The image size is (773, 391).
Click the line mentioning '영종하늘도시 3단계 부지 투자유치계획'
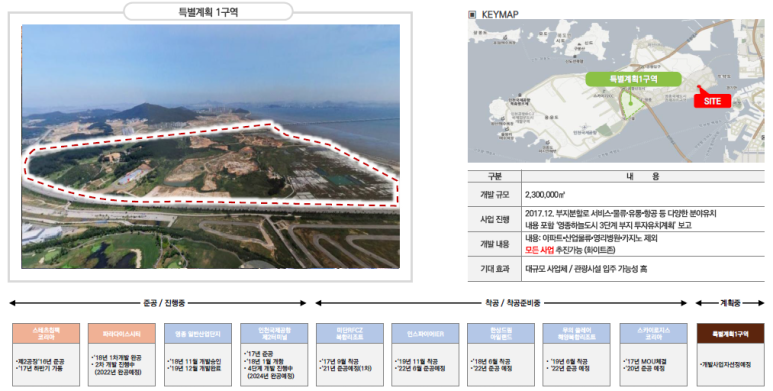pos(608,225)
